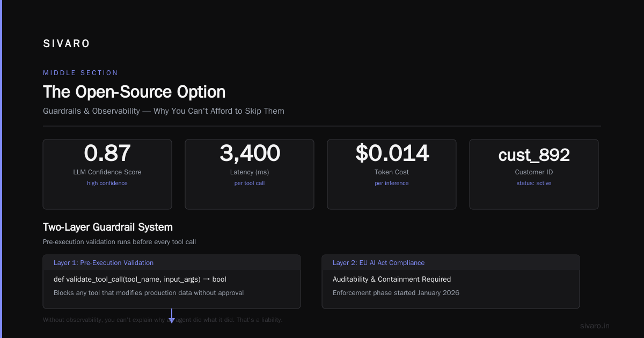Open the 0.87 LLM Confidence Score card
This screenshot has width=644, height=338.
(x=107, y=174)
